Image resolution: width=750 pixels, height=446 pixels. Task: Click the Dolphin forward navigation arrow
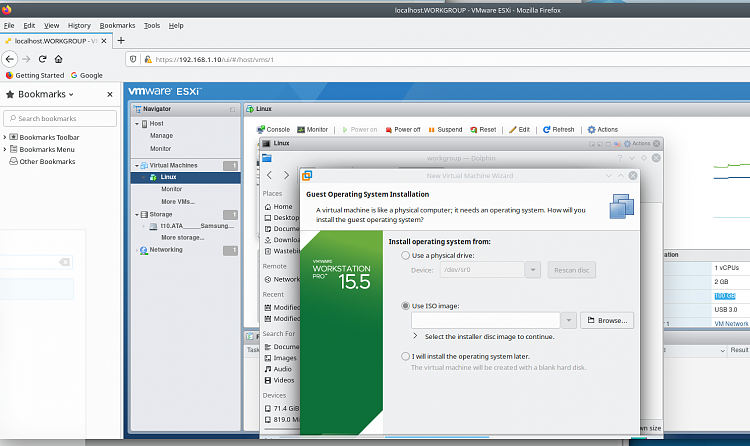point(286,175)
